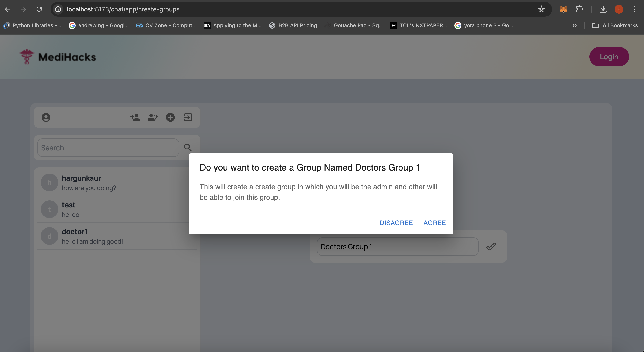Expand the hidden bookmarks chevron
This screenshot has width=644, height=352.
coord(574,25)
